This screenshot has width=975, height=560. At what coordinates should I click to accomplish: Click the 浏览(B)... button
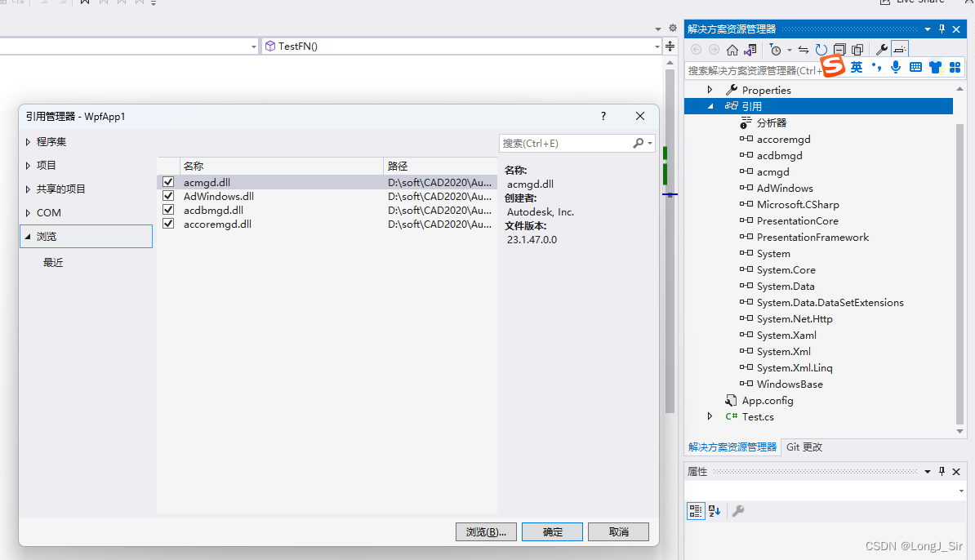[x=486, y=532]
